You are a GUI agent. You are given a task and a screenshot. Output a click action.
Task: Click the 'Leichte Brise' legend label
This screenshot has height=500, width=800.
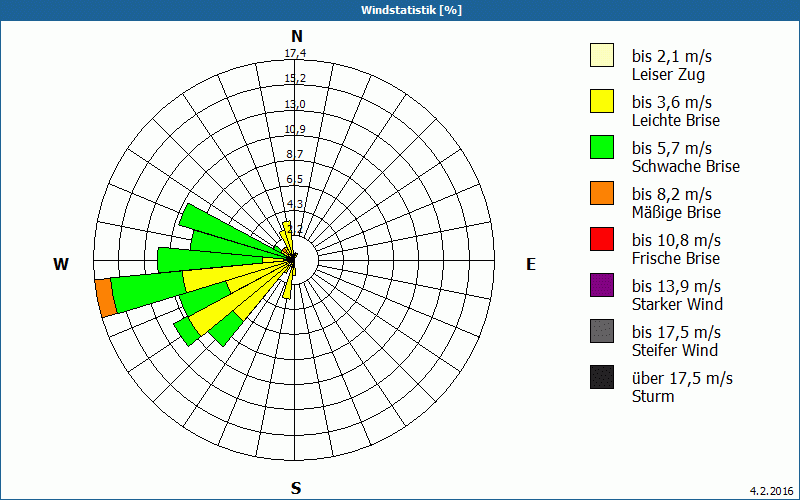[676, 120]
